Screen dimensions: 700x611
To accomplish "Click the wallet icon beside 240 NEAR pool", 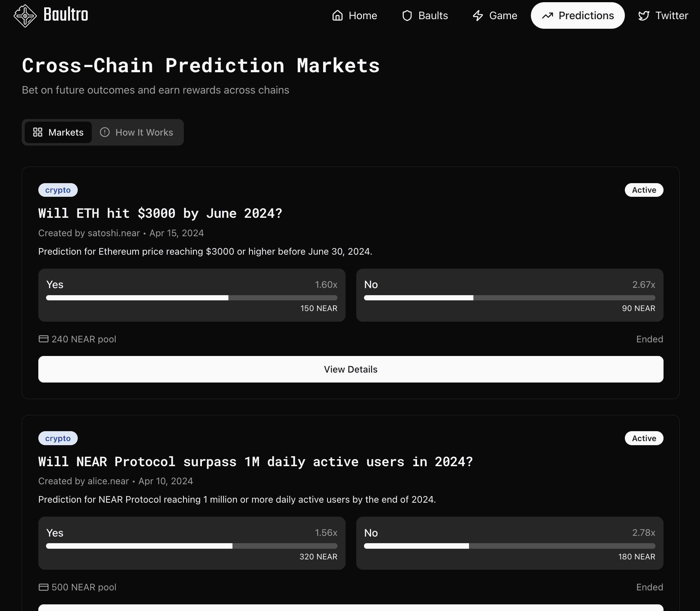I will [43, 338].
